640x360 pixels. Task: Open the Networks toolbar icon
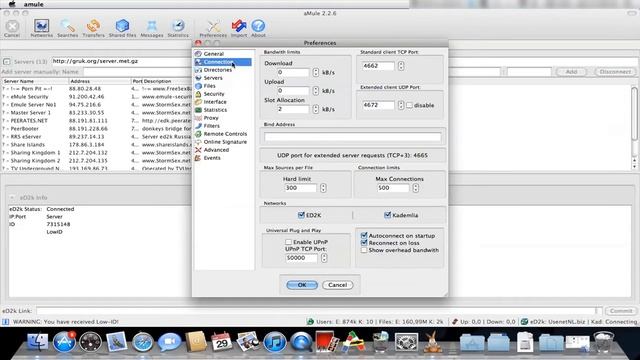click(41, 28)
